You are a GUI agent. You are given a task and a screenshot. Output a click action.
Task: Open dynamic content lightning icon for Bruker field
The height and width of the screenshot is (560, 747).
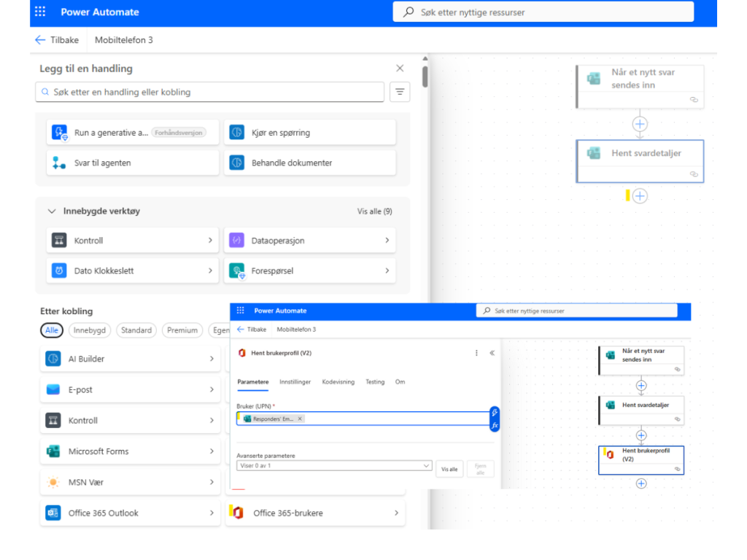[x=495, y=412]
